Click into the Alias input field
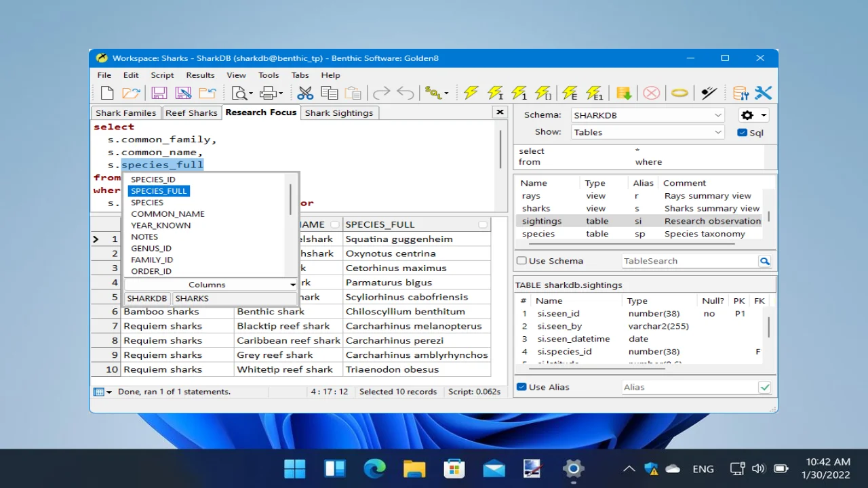Image resolution: width=868 pixels, height=488 pixels. [x=690, y=387]
